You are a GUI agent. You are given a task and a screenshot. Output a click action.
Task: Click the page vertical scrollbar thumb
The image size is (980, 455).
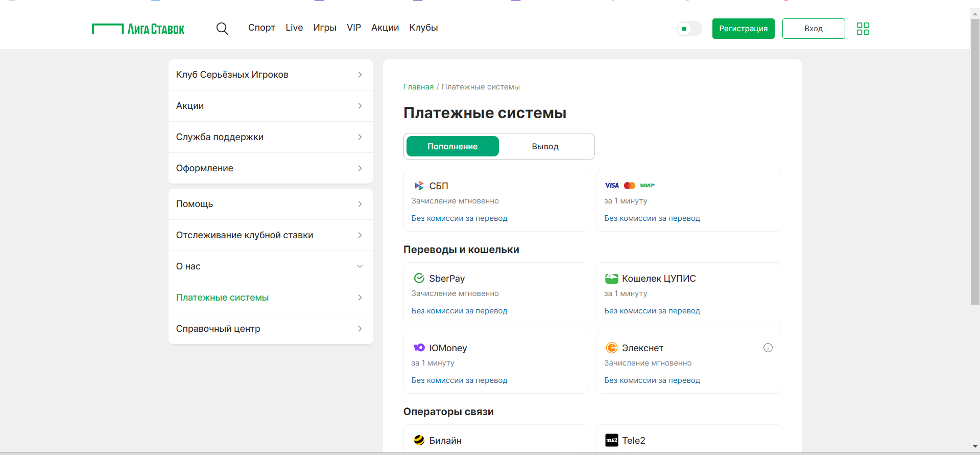click(x=975, y=162)
